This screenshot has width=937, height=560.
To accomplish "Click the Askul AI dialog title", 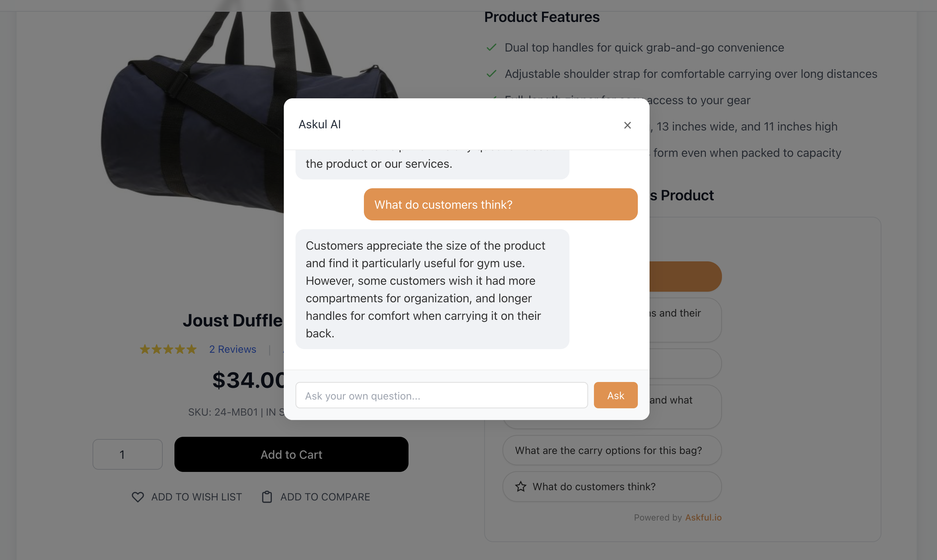I will (x=319, y=124).
